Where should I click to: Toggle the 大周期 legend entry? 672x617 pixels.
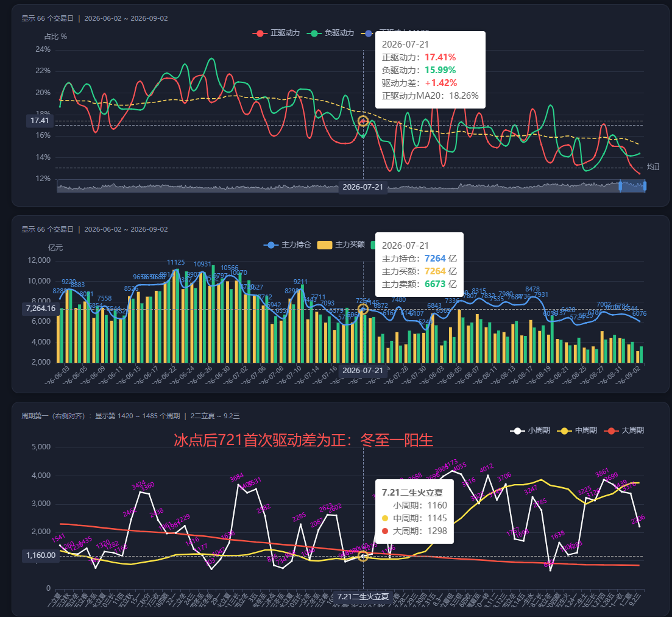coord(624,430)
